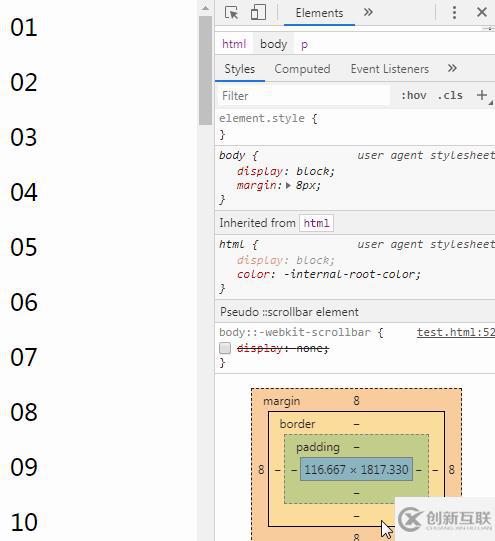Switch to the Styles tab
This screenshot has width=495, height=541.
pos(239,69)
